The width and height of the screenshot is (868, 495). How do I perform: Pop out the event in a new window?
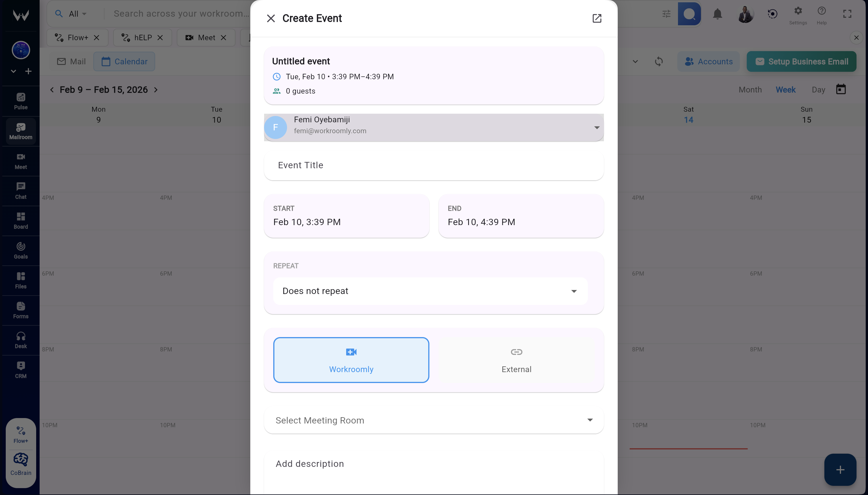(x=597, y=18)
